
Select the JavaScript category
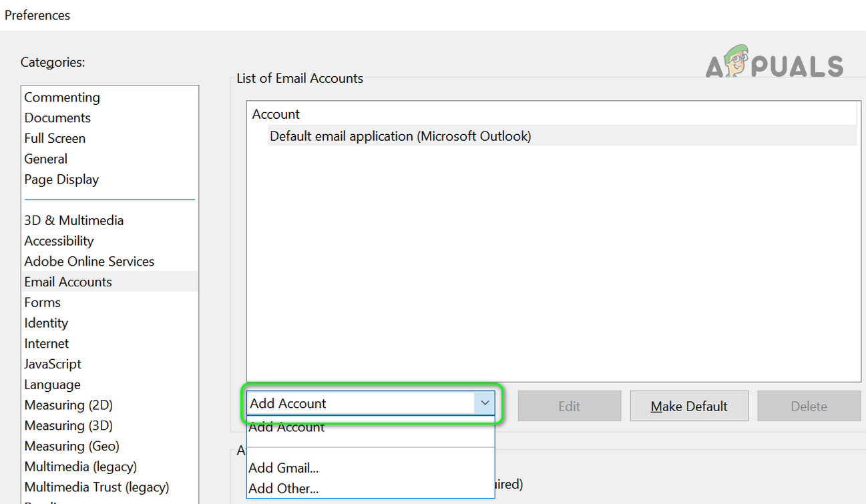pos(53,364)
